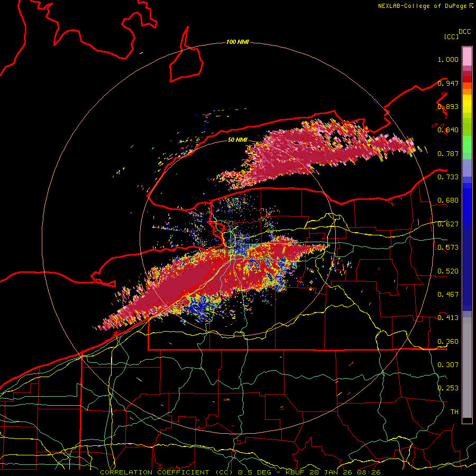
Task: Select the 0.360 scale value
Action: tap(448, 341)
